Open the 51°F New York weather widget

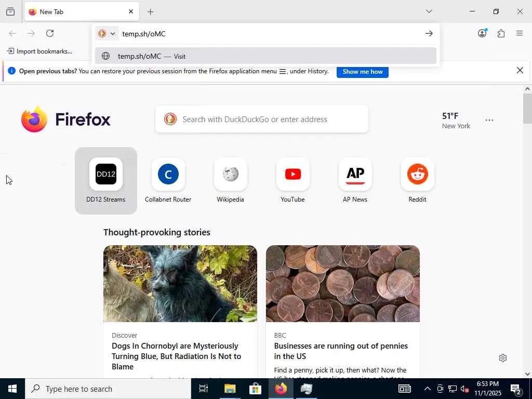point(456,121)
